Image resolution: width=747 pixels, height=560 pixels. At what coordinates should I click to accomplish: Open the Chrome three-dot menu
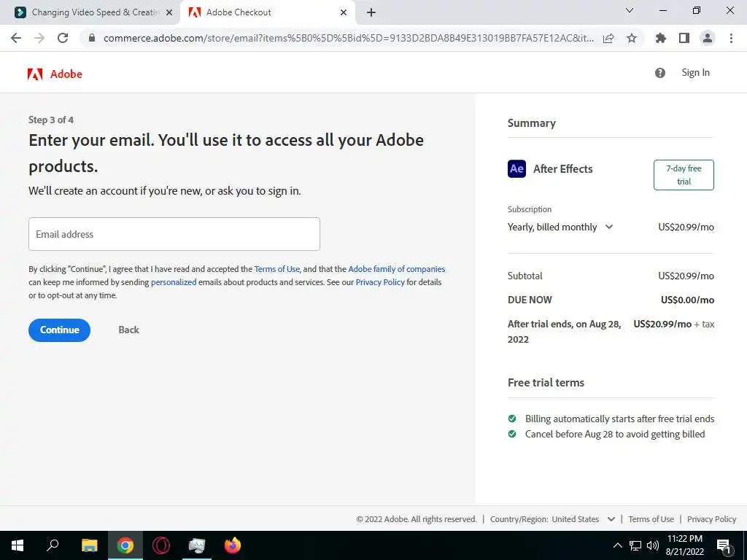[731, 38]
